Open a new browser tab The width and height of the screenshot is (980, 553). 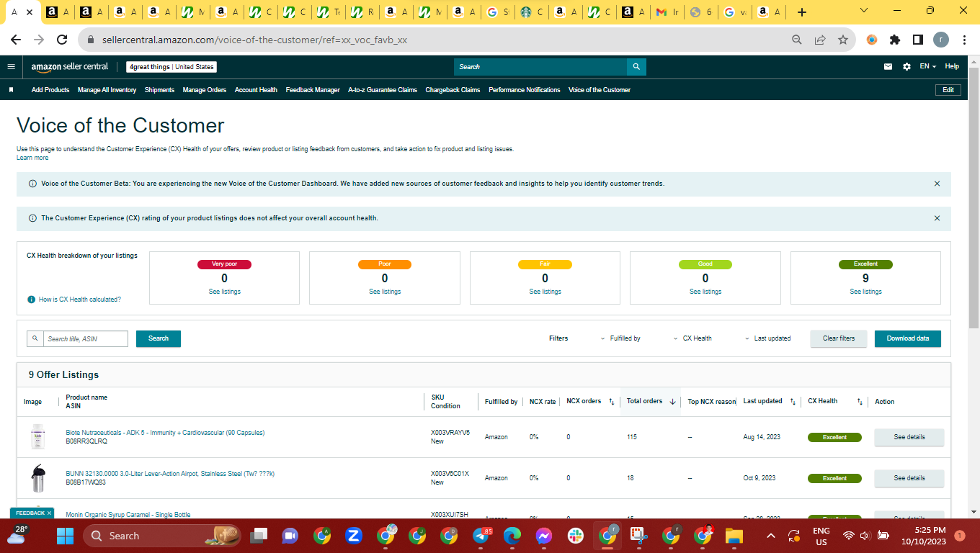(802, 12)
